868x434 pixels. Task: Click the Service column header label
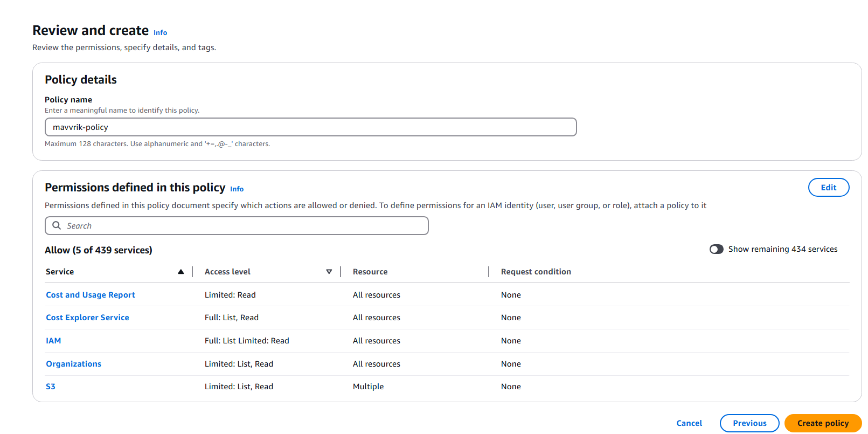60,272
